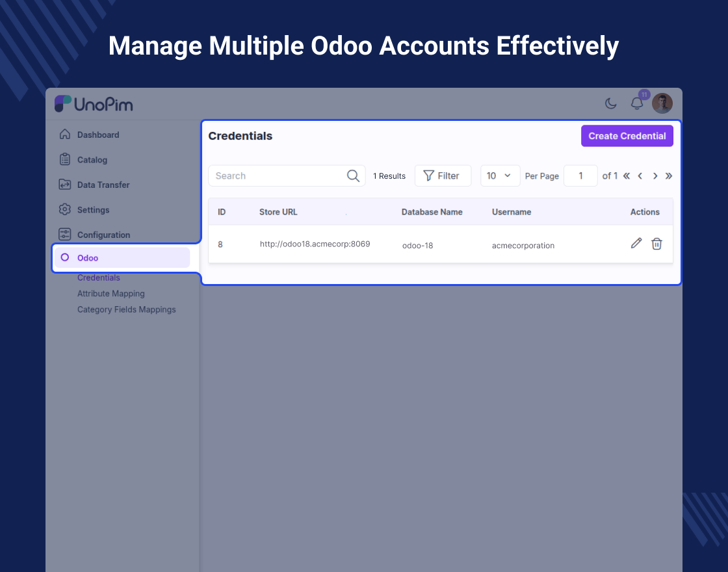Open the notifications bell
The width and height of the screenshot is (728, 572).
(x=637, y=103)
